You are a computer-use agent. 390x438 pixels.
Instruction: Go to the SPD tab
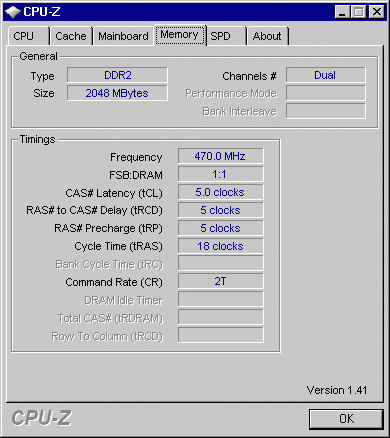226,36
